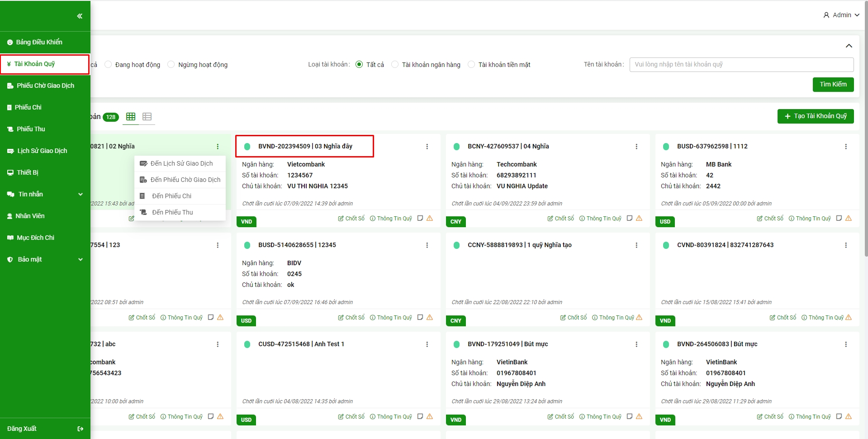Open the Admin user dropdown
Image resolution: width=868 pixels, height=439 pixels.
[x=841, y=15]
